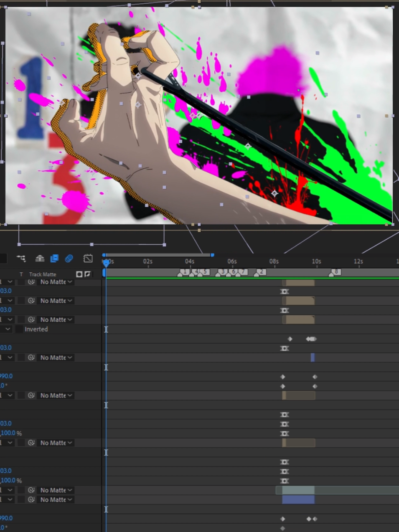Click the inverted matte icon beside Track Matte header
399x532 pixels.
pos(87,274)
